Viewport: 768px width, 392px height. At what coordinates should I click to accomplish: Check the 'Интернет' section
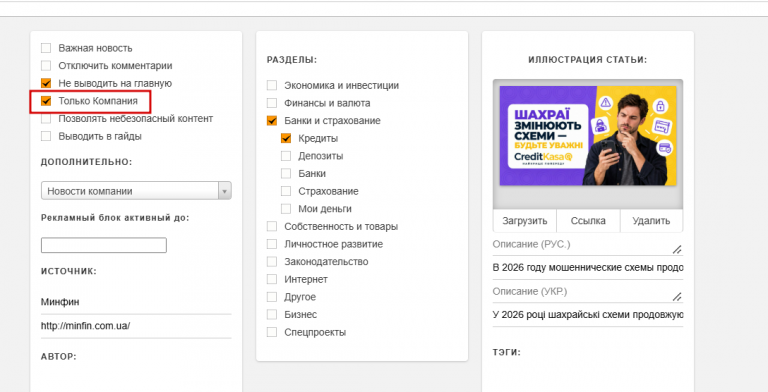pyautogui.click(x=272, y=279)
